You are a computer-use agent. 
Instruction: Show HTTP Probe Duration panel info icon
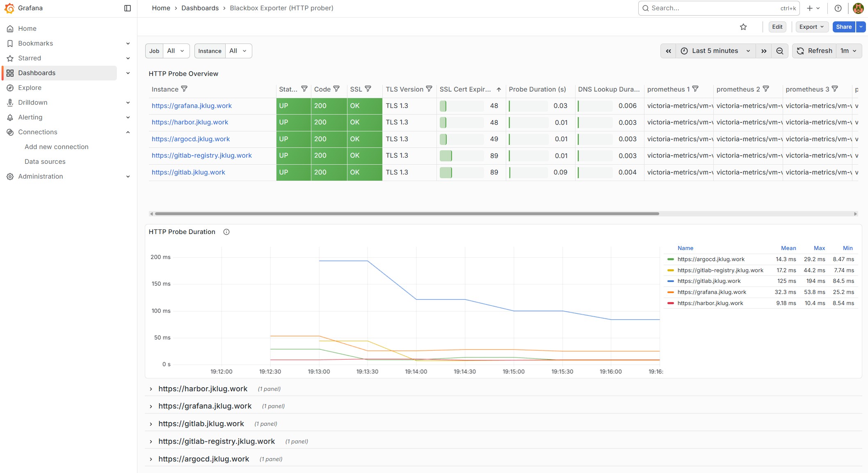click(226, 232)
